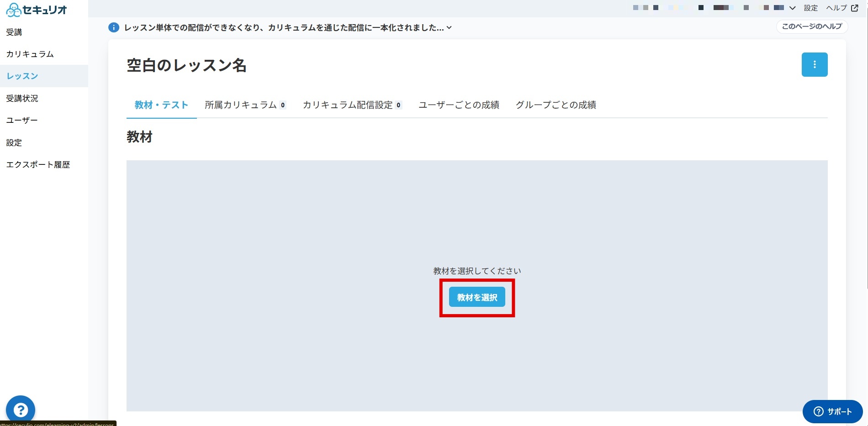This screenshot has height=426, width=868.
Task: Click the このページのヘルプ button
Action: pyautogui.click(x=812, y=26)
